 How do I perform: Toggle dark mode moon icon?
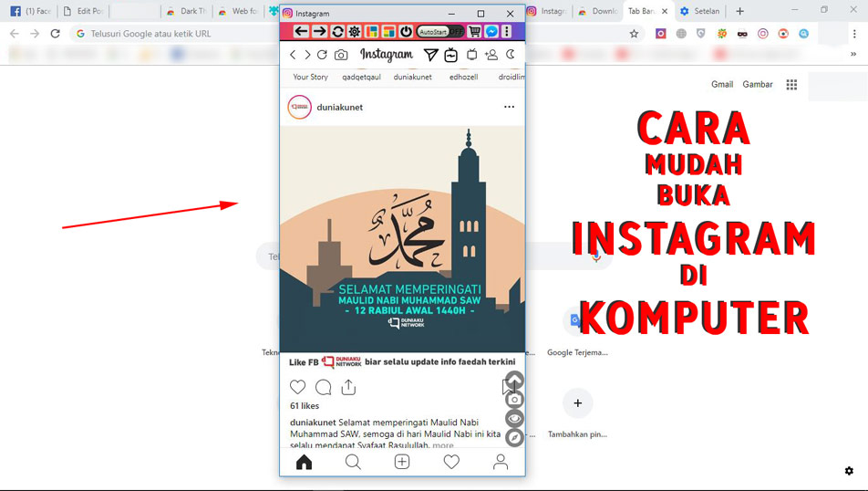coord(511,55)
